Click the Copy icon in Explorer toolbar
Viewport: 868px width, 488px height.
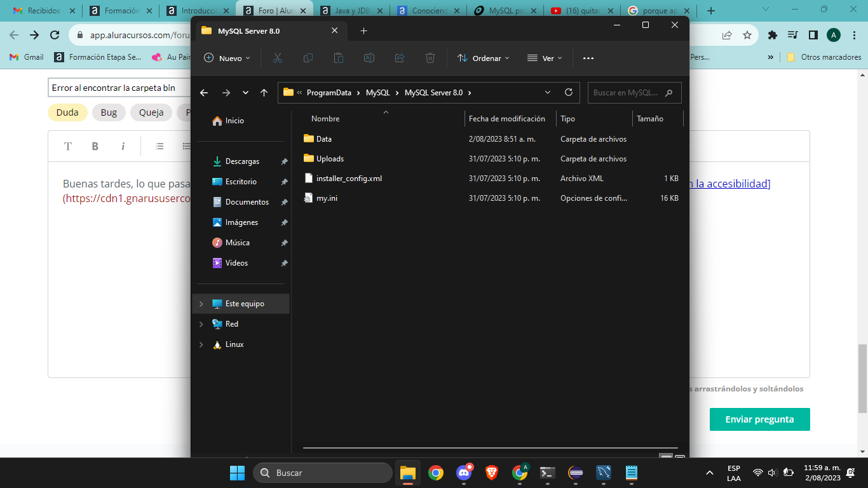pos(308,58)
